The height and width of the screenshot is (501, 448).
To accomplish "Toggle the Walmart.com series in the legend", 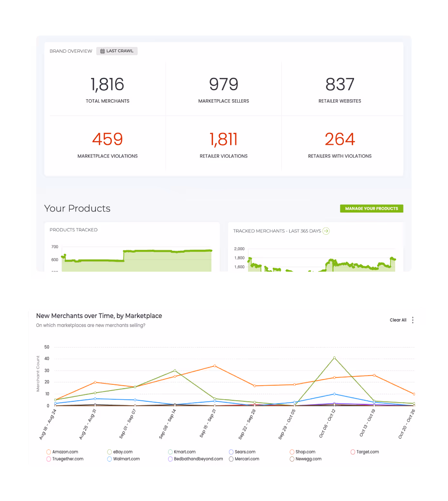I will coord(110,459).
